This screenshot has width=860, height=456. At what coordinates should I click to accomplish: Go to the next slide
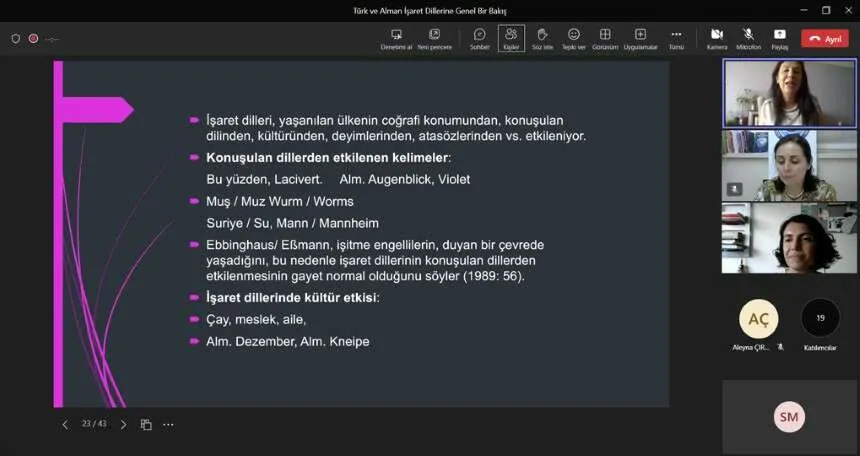[x=123, y=424]
